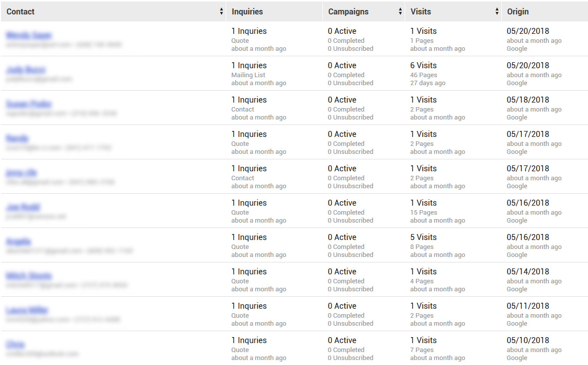Click the Campaigns column header text
This screenshot has width=588, height=365.
[x=348, y=11]
